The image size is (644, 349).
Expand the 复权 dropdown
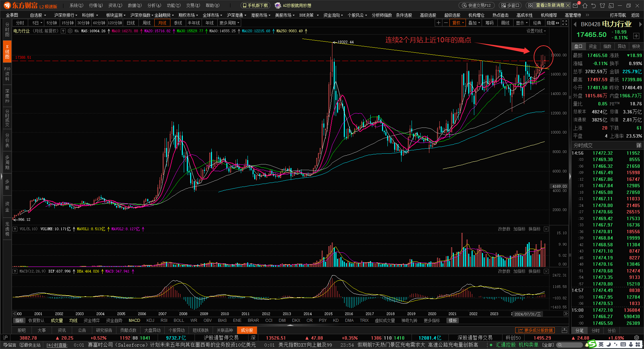pyautogui.click(x=458, y=23)
